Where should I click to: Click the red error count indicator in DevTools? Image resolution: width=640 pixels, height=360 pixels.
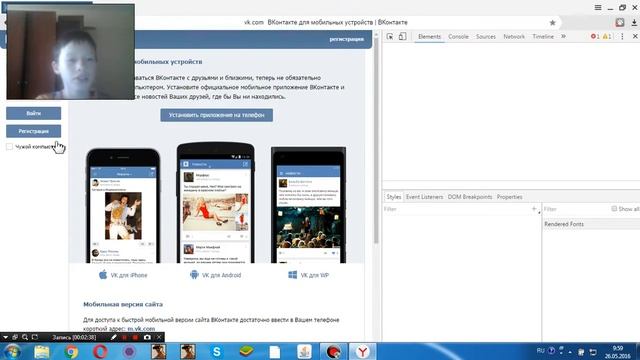tap(595, 36)
